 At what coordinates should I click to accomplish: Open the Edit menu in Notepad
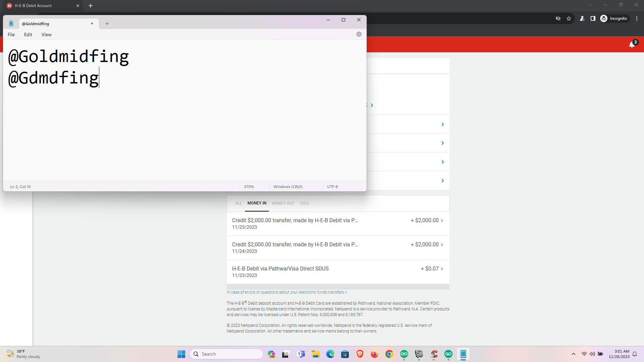click(x=28, y=35)
